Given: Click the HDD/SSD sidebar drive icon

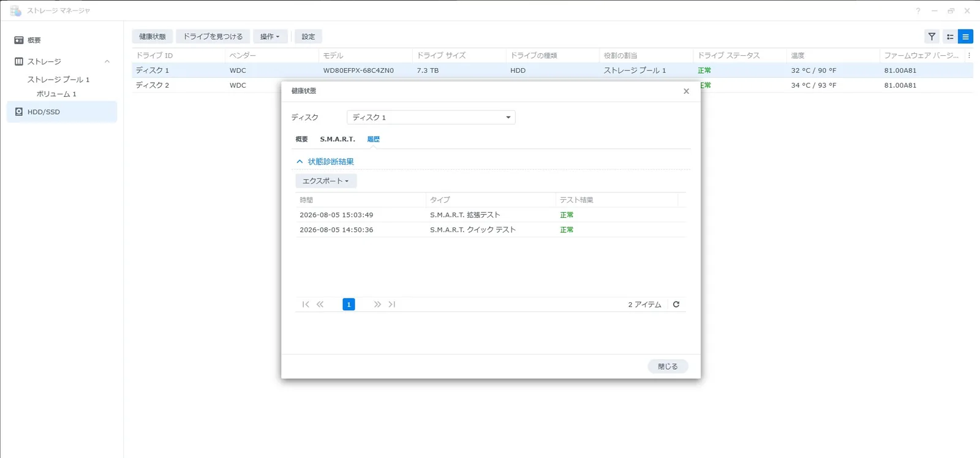Looking at the screenshot, I should pos(19,112).
